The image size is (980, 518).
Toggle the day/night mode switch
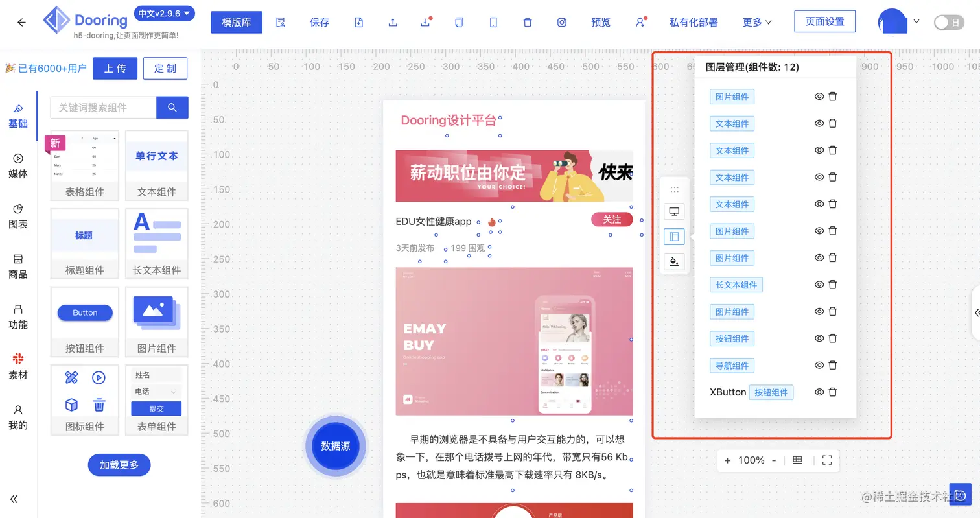[x=949, y=23]
